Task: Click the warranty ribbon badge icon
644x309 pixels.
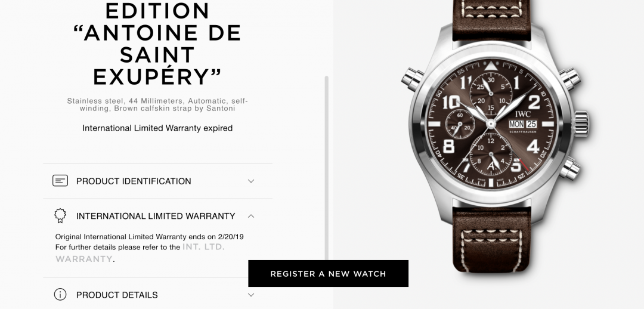Action: point(60,216)
